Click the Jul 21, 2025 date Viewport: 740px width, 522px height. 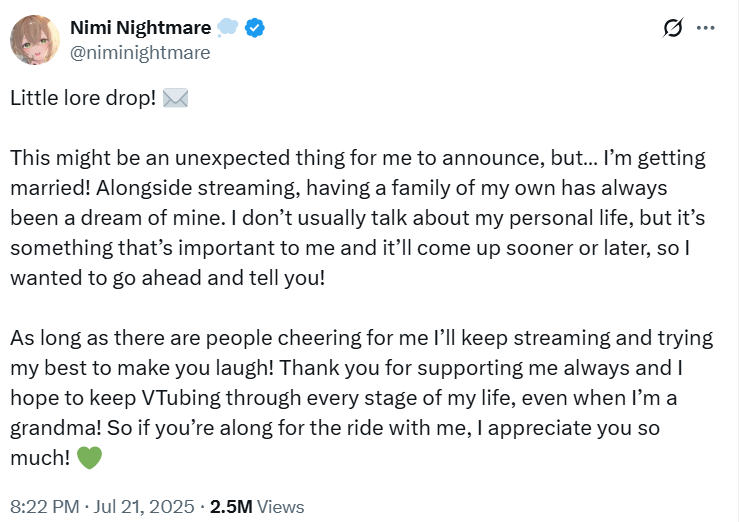click(147, 507)
